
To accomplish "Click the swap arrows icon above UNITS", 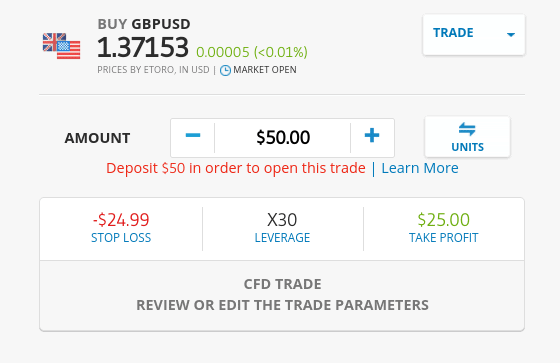I will [467, 129].
